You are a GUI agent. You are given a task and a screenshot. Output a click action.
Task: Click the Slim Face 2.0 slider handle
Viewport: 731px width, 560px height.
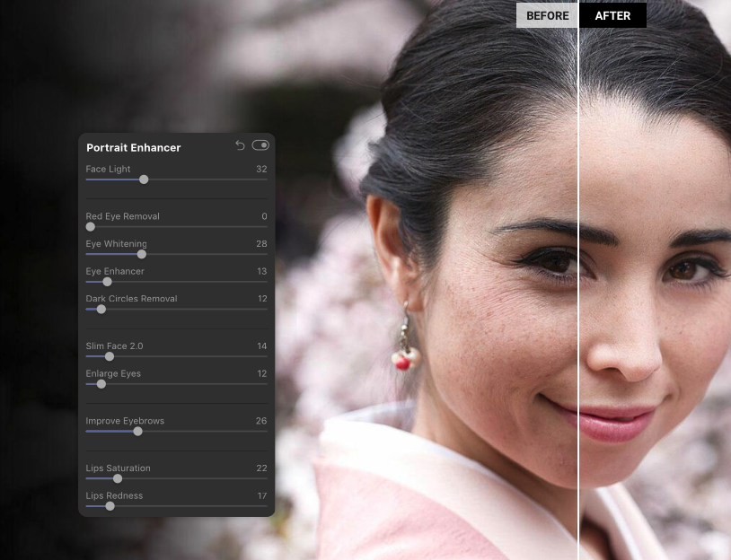pyautogui.click(x=110, y=357)
